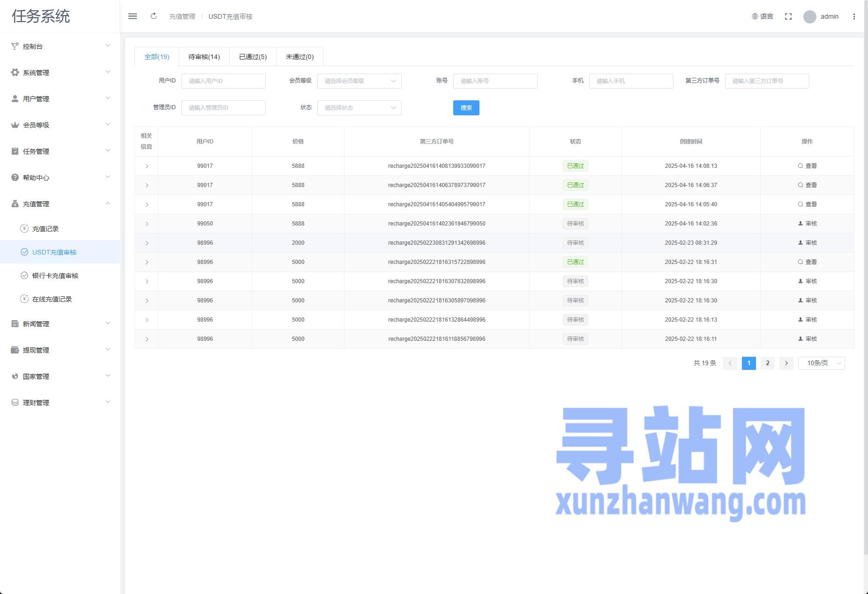The width and height of the screenshot is (868, 594).
Task: Go to page 2
Action: (767, 363)
